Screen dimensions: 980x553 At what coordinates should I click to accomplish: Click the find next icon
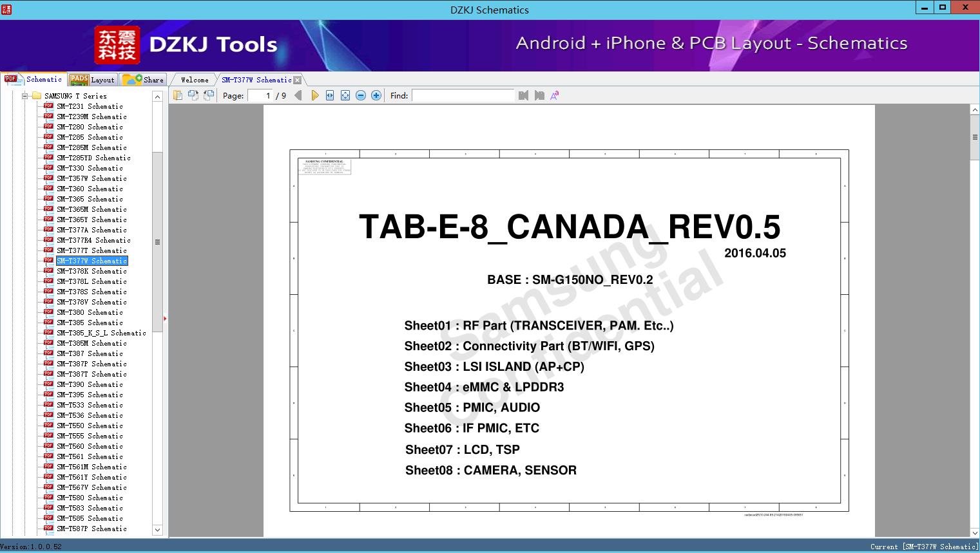tap(539, 95)
